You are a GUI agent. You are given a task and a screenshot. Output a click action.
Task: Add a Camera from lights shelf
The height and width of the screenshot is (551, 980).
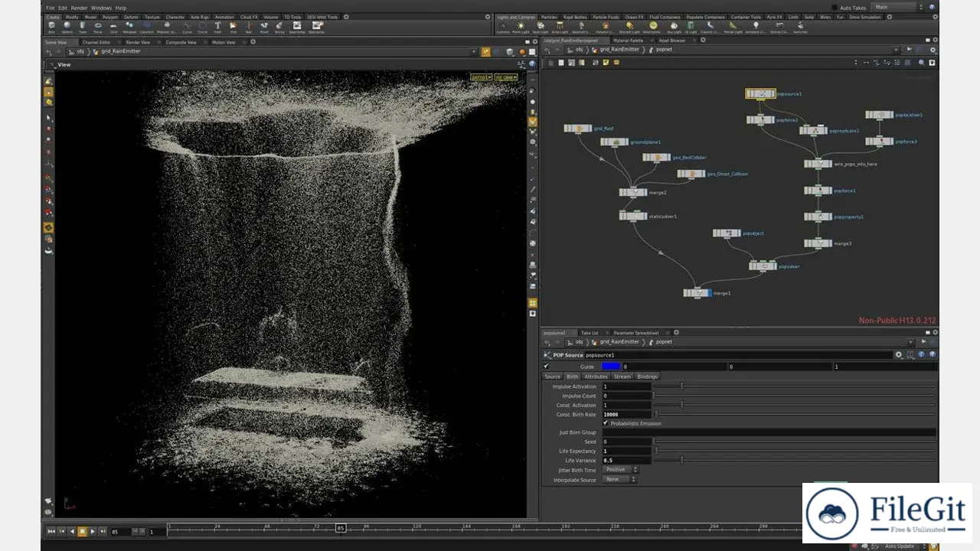click(x=503, y=27)
